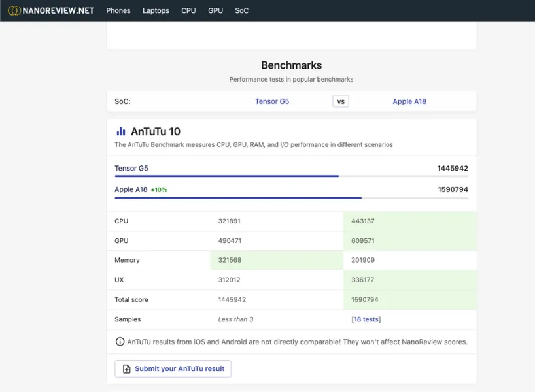Open the GPU menu
Image resolution: width=535 pixels, height=392 pixels.
(215, 10)
